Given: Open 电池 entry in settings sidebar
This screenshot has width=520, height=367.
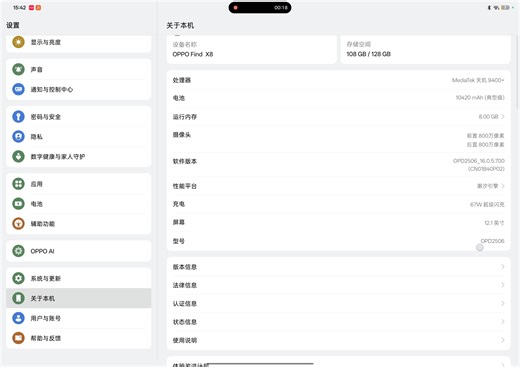Looking at the screenshot, I should (x=79, y=204).
